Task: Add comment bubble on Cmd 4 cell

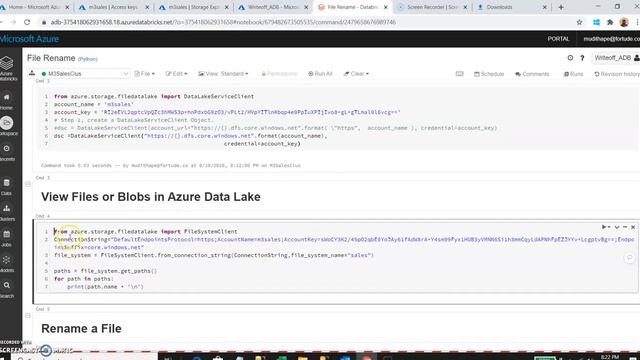Action: tap(629, 258)
